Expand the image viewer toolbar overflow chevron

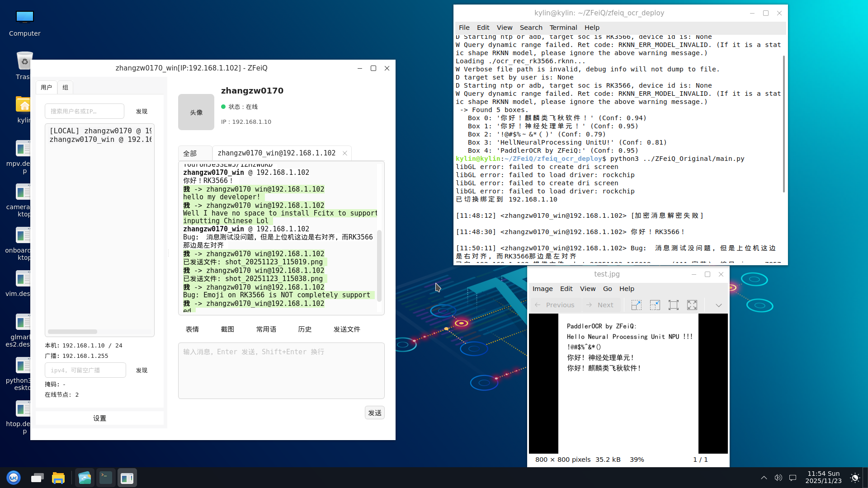pyautogui.click(x=718, y=305)
